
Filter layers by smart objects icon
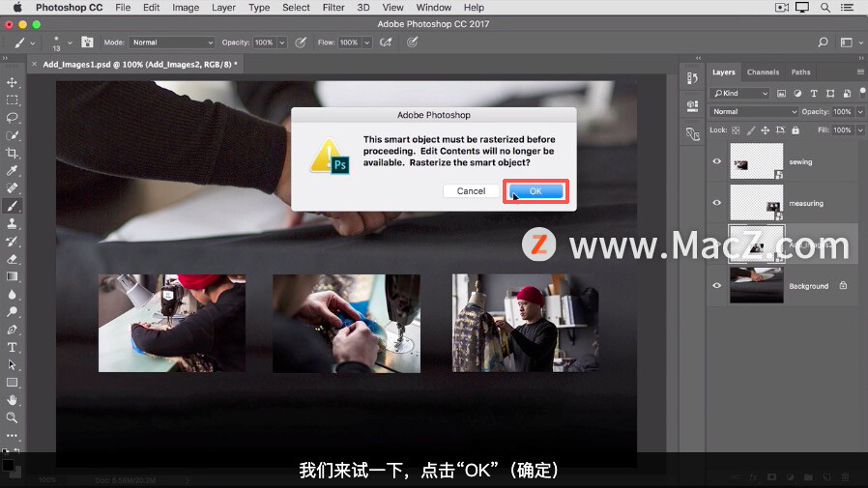pos(847,94)
